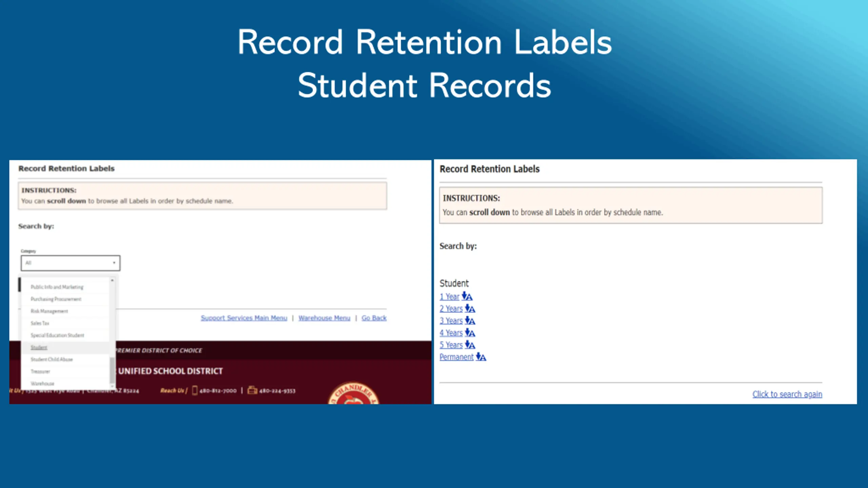This screenshot has width=868, height=488.
Task: Select Special Education Student option
Action: 57,335
